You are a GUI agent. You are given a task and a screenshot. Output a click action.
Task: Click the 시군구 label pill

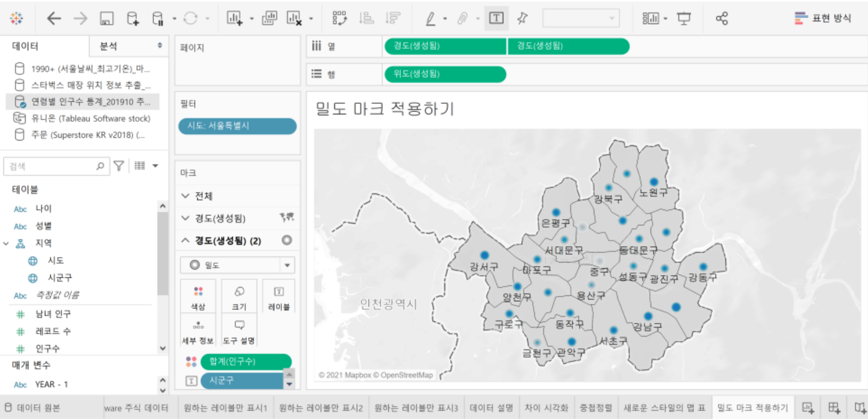click(242, 381)
